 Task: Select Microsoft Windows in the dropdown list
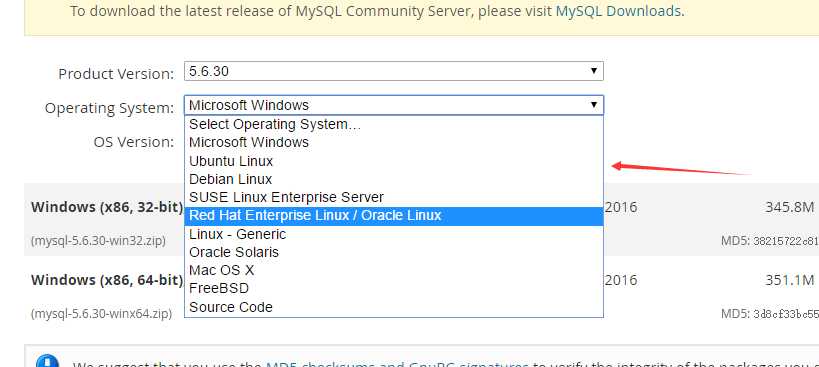(x=394, y=142)
